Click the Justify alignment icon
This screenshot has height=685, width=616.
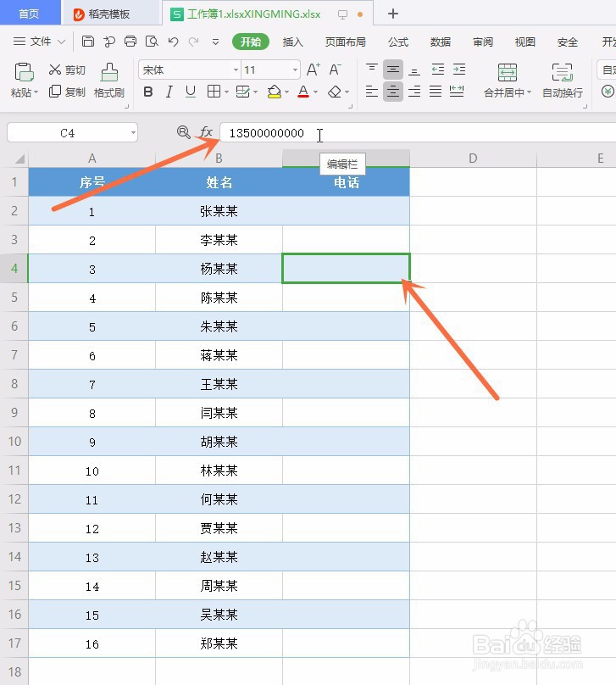click(436, 92)
